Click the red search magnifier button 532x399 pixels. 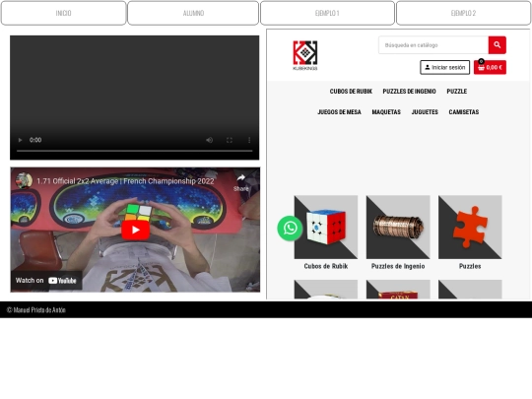pyautogui.click(x=498, y=45)
